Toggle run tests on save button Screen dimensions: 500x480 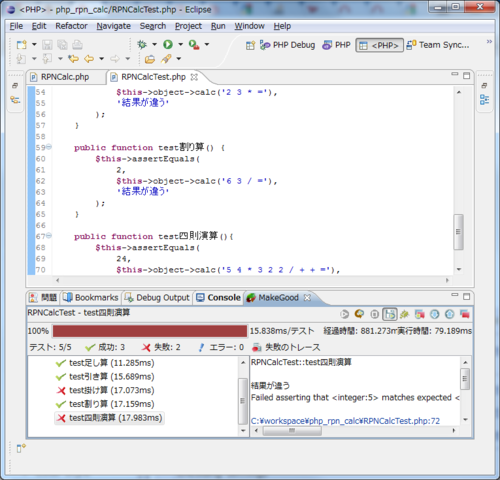click(x=390, y=314)
